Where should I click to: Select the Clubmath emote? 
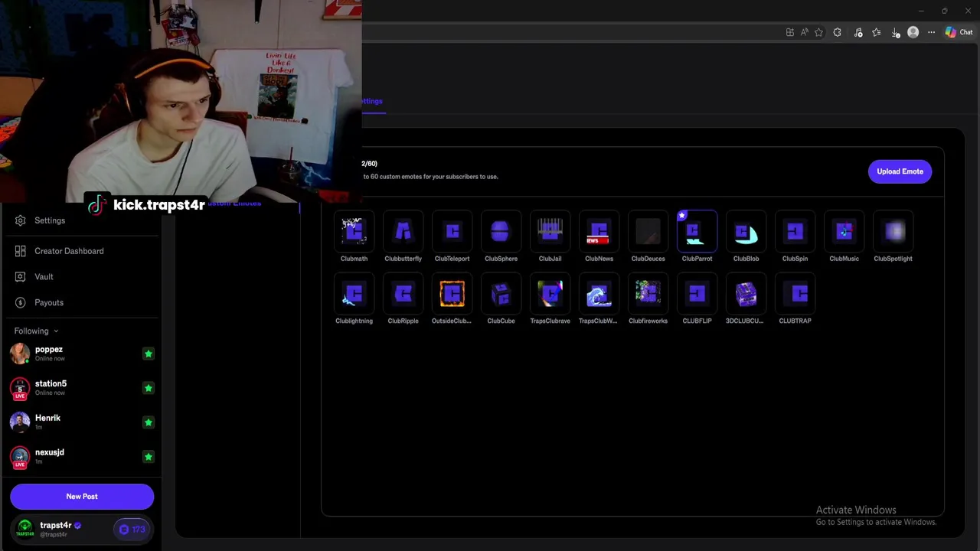[x=354, y=232]
